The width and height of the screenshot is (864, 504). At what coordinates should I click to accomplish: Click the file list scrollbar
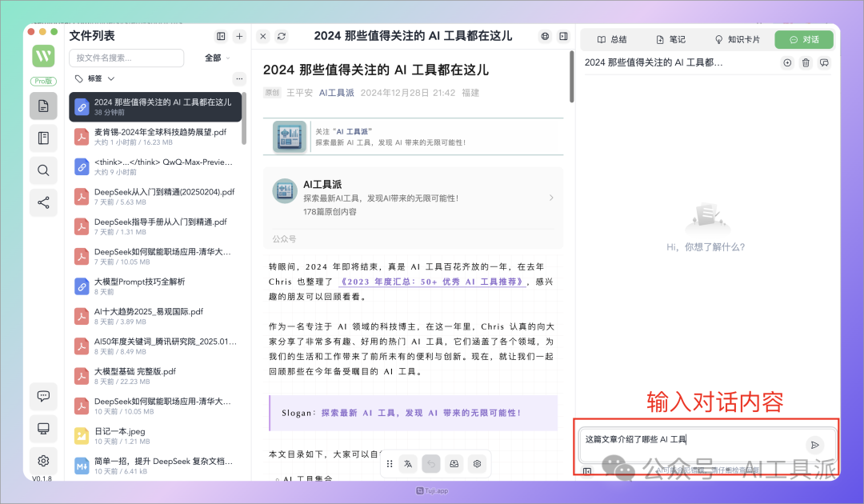[244, 118]
